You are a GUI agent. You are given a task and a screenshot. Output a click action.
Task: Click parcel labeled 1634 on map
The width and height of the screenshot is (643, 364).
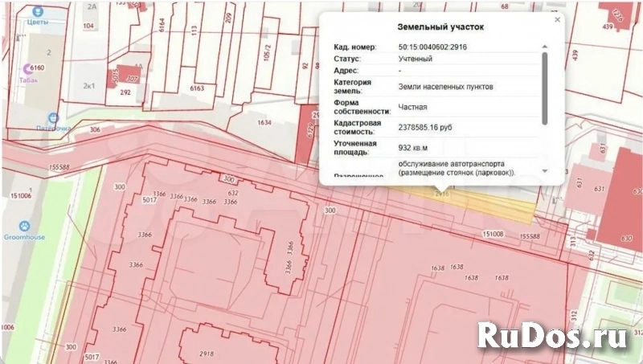pos(264,124)
